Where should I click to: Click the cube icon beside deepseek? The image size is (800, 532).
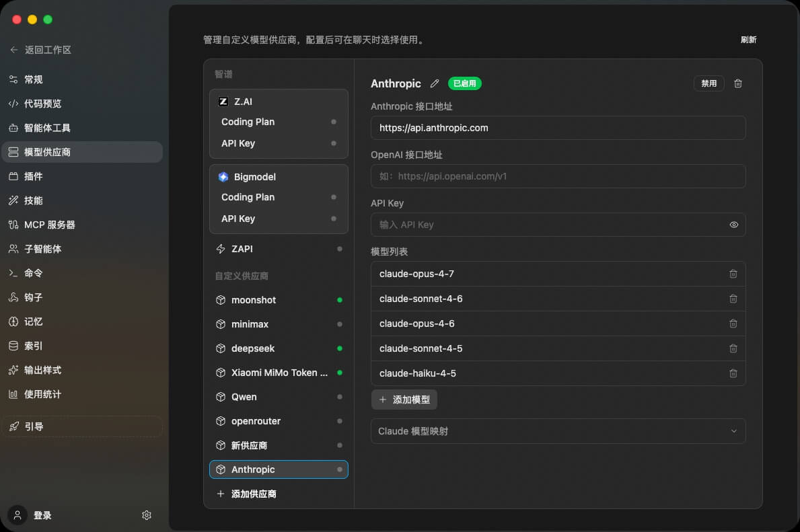click(221, 348)
